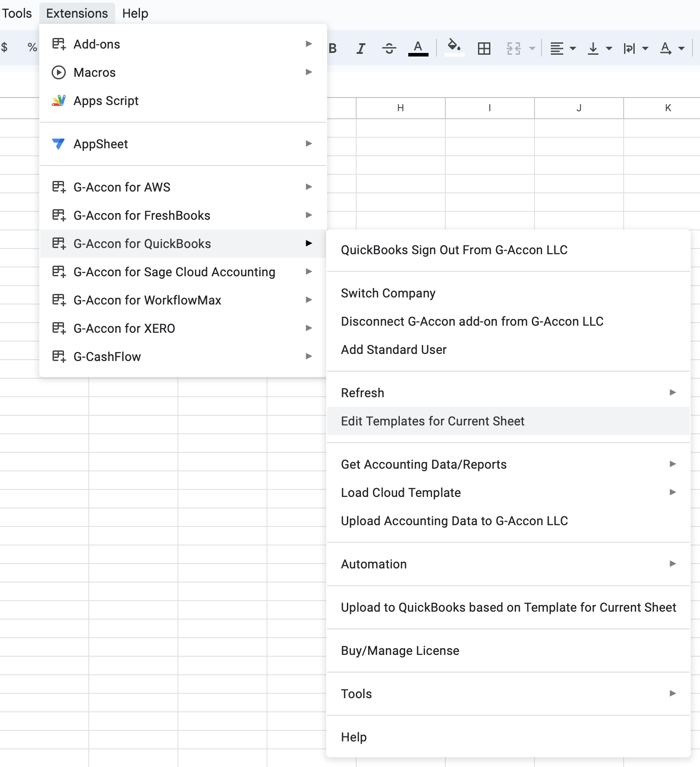Expand Load Cloud Template submenu
Image resolution: width=700 pixels, height=767 pixels.
click(x=508, y=493)
